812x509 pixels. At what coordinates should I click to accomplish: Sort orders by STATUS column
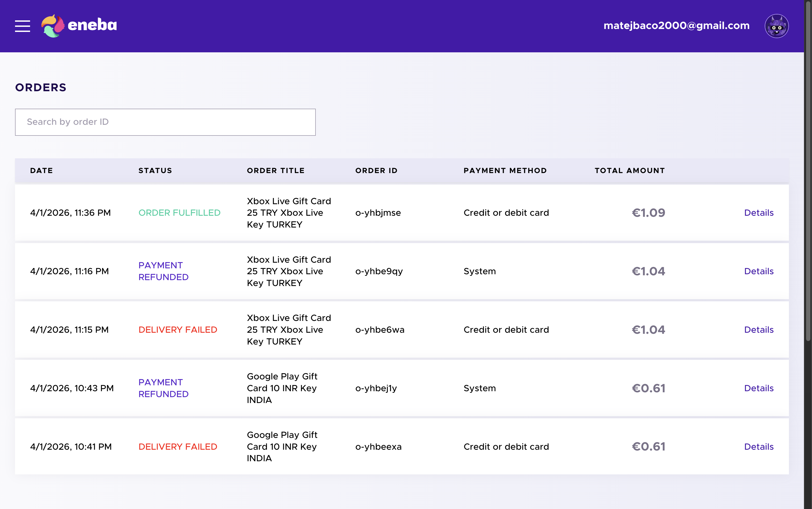155,170
